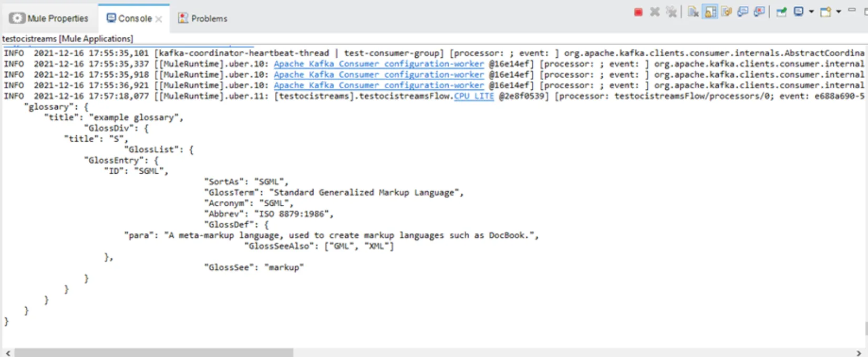Open Apache Kafka Consumer link in the 17:55:35,337 row

(x=379, y=64)
